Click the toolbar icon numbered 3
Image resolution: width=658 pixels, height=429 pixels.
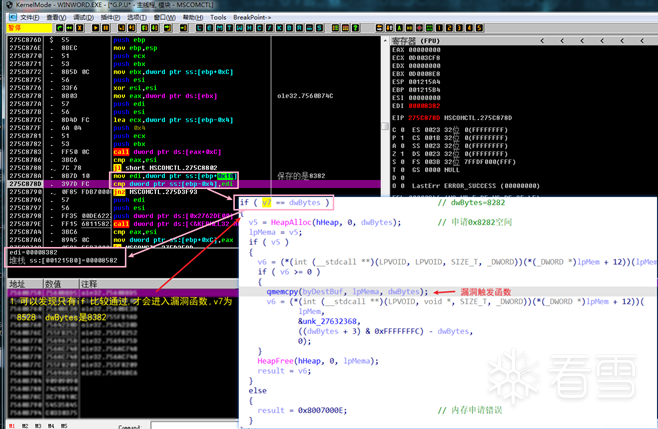(x=459, y=28)
